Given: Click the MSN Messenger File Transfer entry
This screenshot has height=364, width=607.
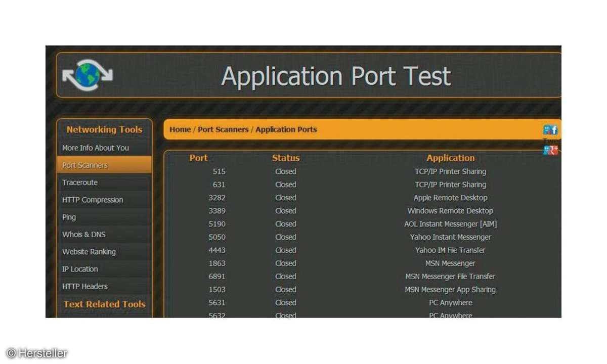Looking at the screenshot, I should tap(451, 277).
